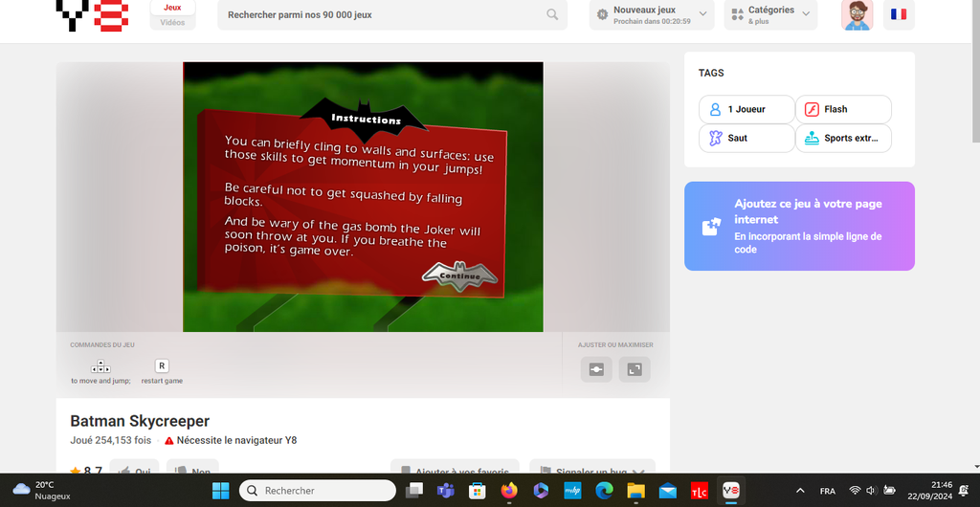Click the battery status icon
This screenshot has width=980, height=507.
(x=889, y=491)
